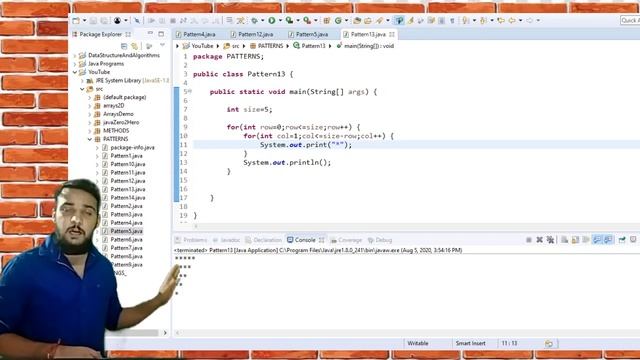This screenshot has width=640, height=360.
Task: Click the Next Annotation icon
Action: (x=465, y=20)
